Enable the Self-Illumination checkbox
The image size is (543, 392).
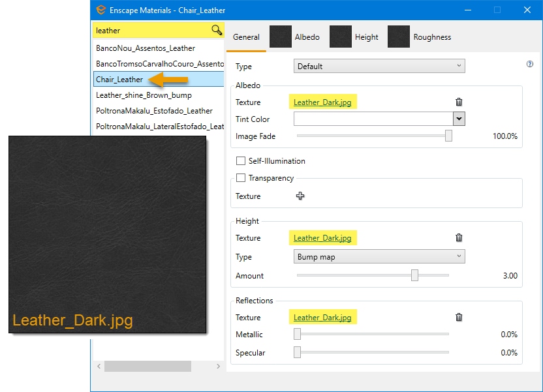pos(241,161)
